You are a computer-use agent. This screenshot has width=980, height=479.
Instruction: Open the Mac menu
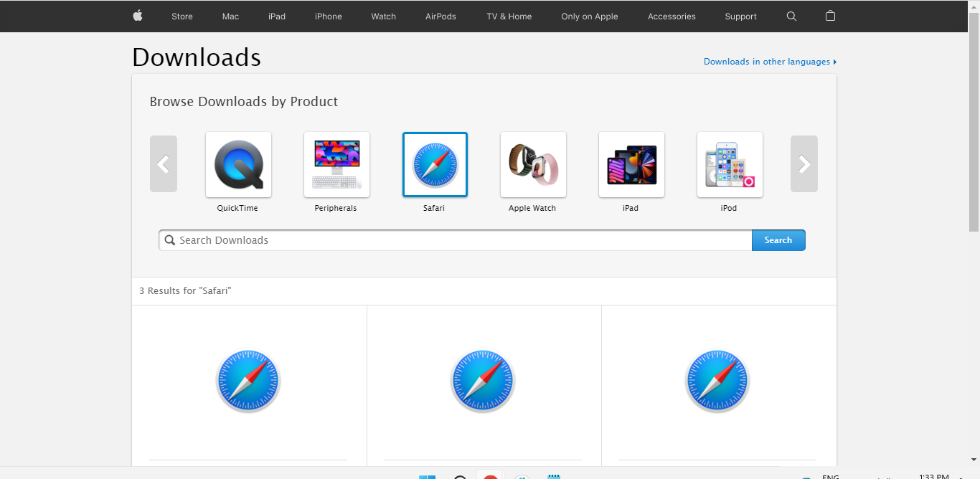[230, 16]
